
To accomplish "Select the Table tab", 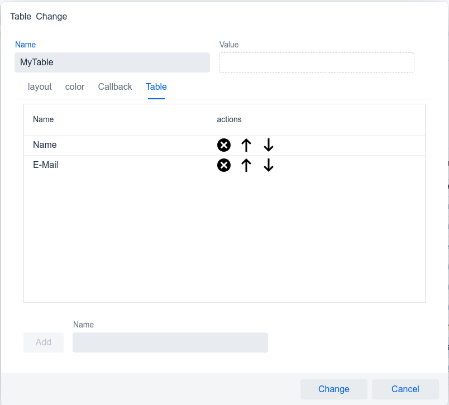I will tap(156, 87).
